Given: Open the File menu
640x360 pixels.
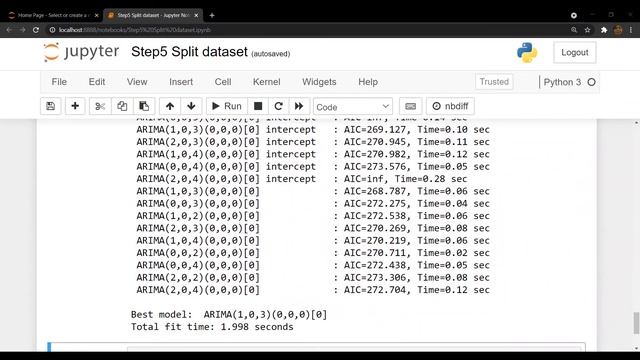Looking at the screenshot, I should click(59, 82).
